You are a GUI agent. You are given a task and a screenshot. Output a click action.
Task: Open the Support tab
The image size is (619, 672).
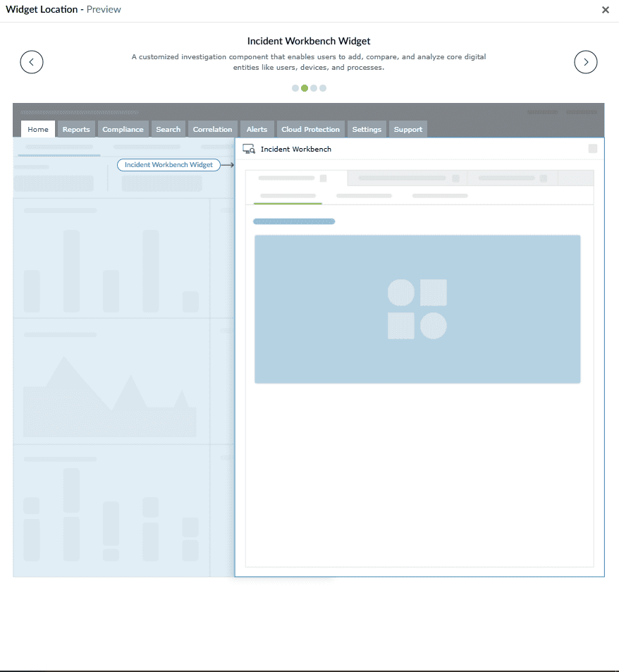click(x=408, y=130)
